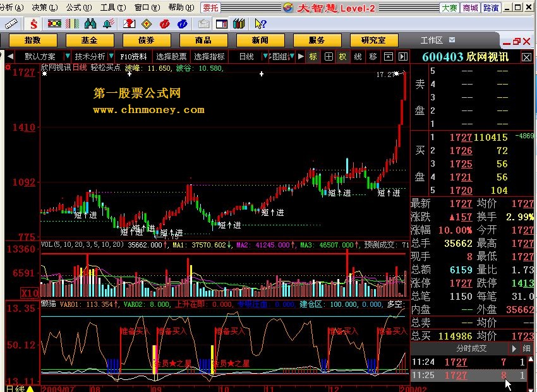537x392 pixels.
Task: Toggle the 细 detail button
Action: tap(526, 348)
